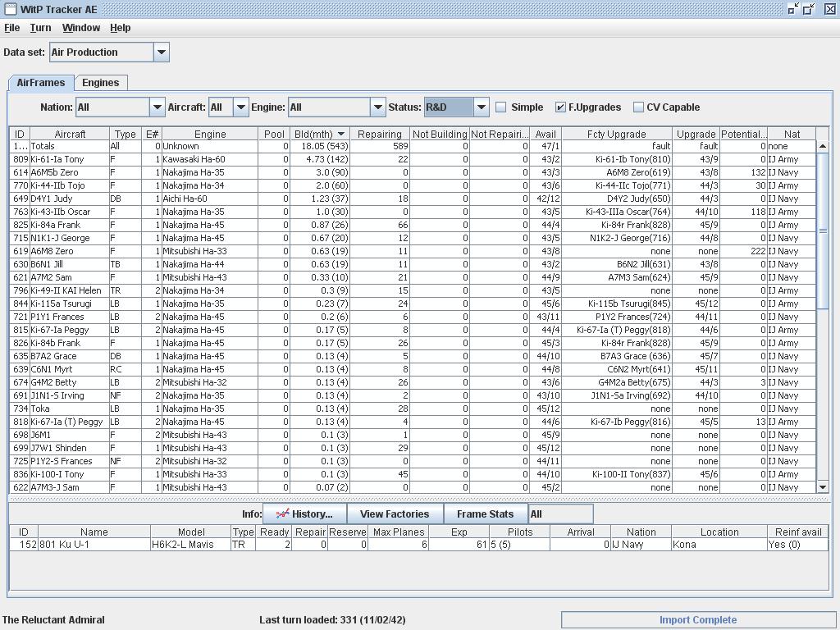Switch to the AirFrames tab
The width and height of the screenshot is (840, 630).
click(41, 83)
